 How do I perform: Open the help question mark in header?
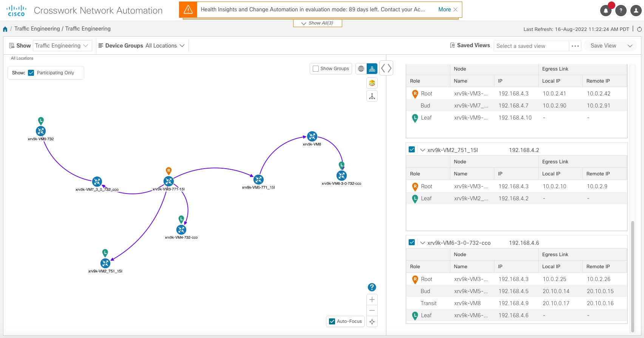click(621, 11)
